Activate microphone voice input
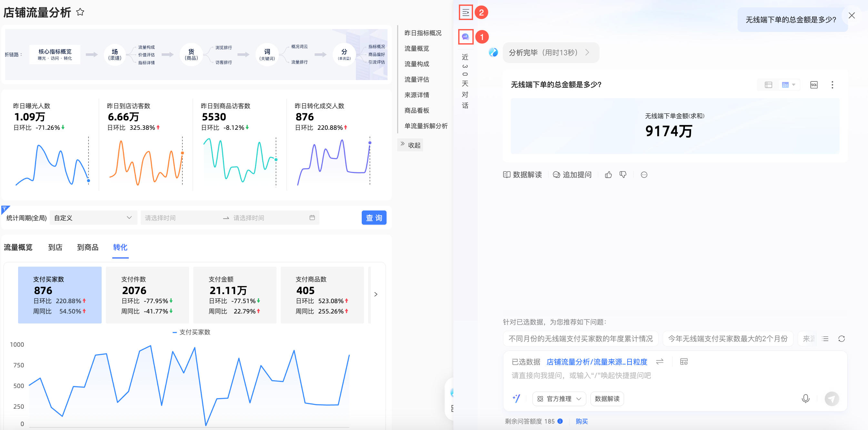The width and height of the screenshot is (868, 430). 805,399
